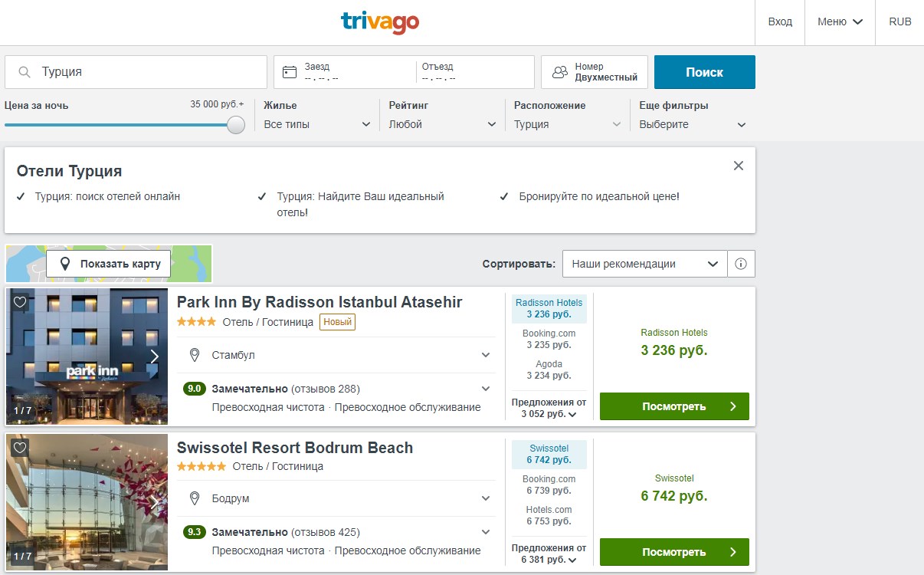924x575 pixels.
Task: Open the Меню header menu
Action: click(840, 21)
